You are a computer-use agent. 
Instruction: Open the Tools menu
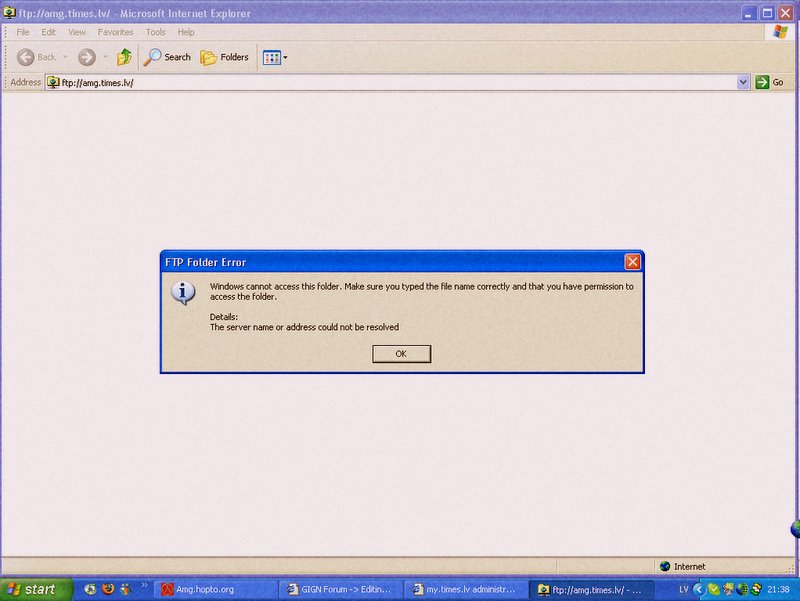[155, 32]
